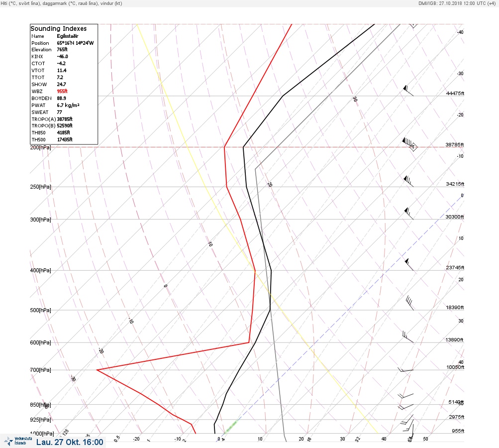Click the '18390ft' height label
Viewport: 499px width, 448px height.
[x=455, y=307]
